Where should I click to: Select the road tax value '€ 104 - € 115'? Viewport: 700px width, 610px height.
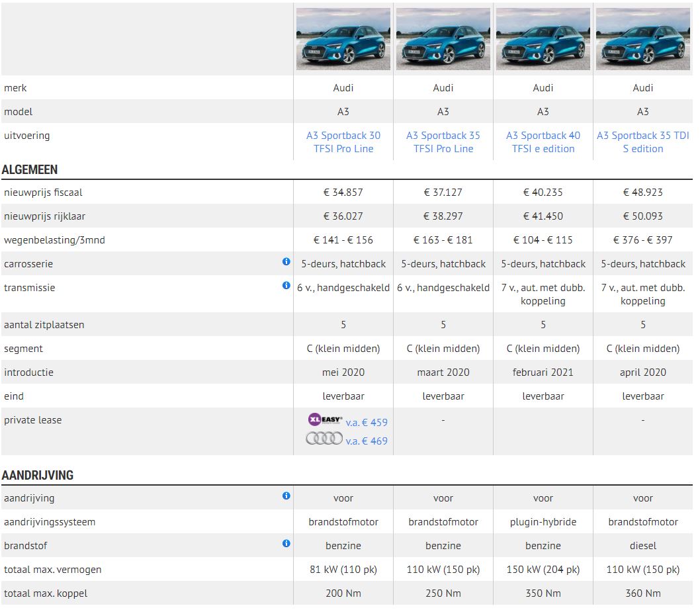coord(543,240)
